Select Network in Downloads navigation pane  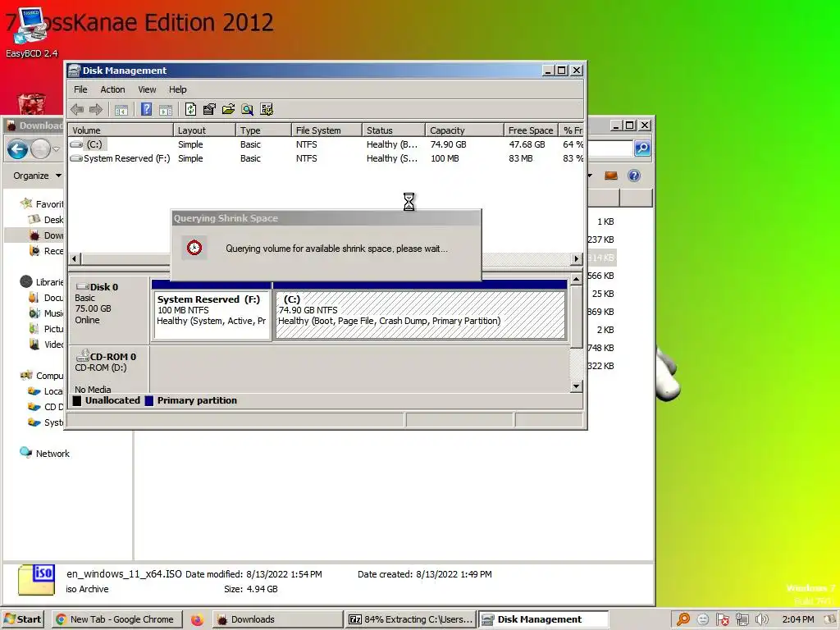click(45, 453)
